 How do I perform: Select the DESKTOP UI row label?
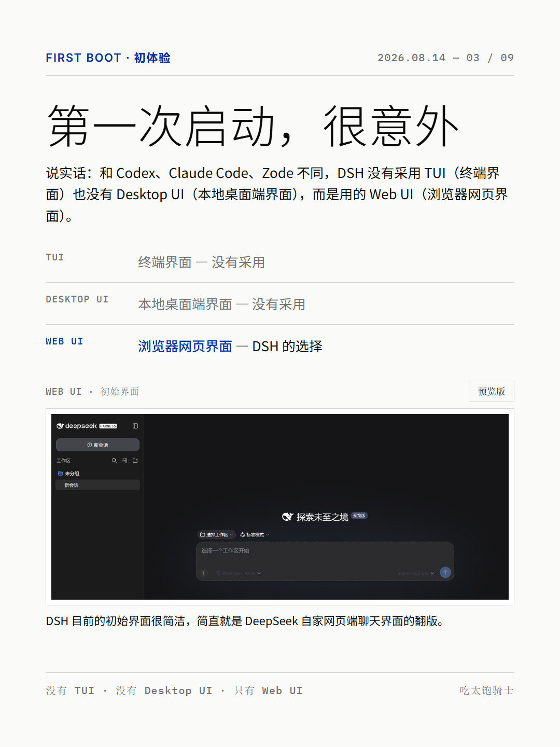tap(77, 299)
